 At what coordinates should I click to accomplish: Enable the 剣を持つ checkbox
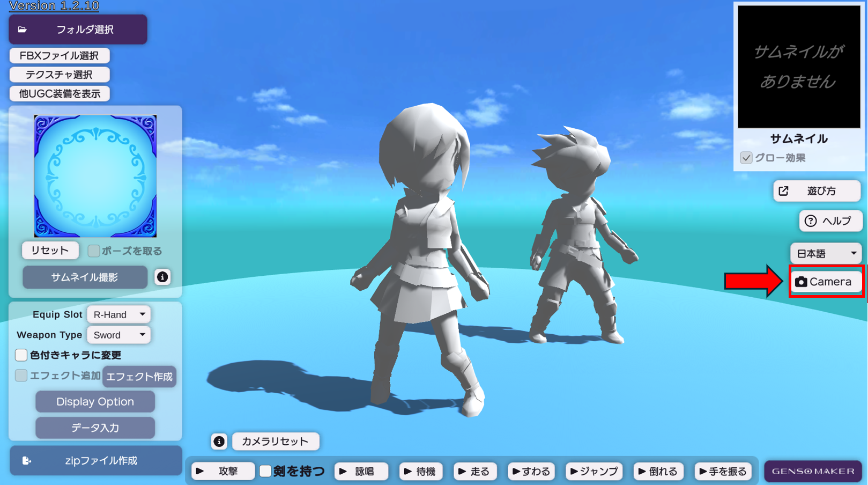tap(265, 471)
